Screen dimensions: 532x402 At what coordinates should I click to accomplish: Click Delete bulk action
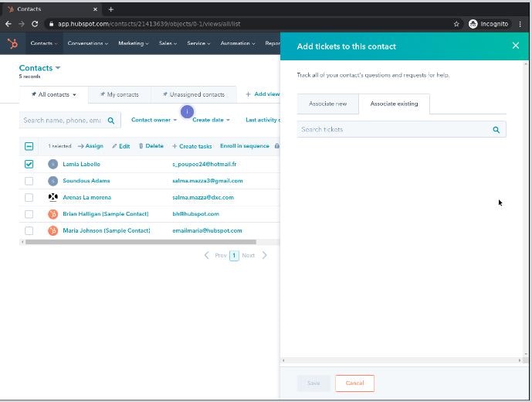point(151,146)
